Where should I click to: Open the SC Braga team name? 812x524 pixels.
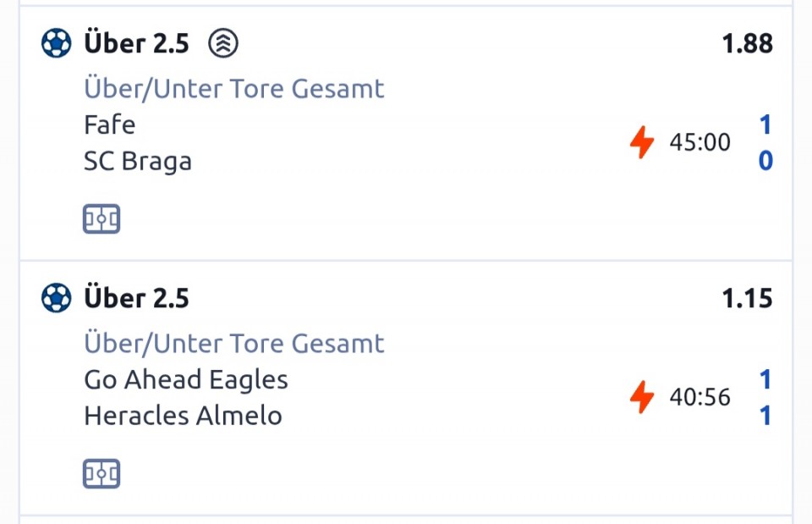[138, 161]
